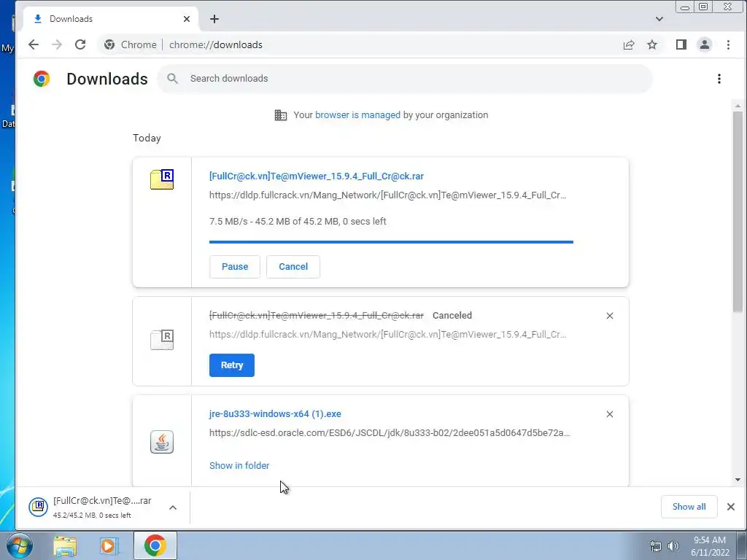
Task: Click the forward navigation arrow
Action: click(57, 44)
